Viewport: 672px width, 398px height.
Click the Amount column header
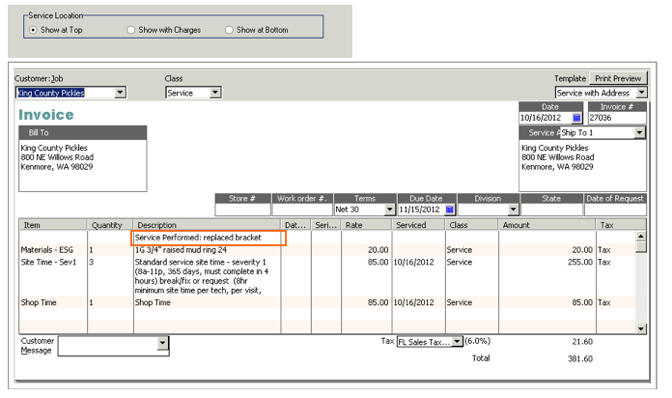click(x=547, y=225)
